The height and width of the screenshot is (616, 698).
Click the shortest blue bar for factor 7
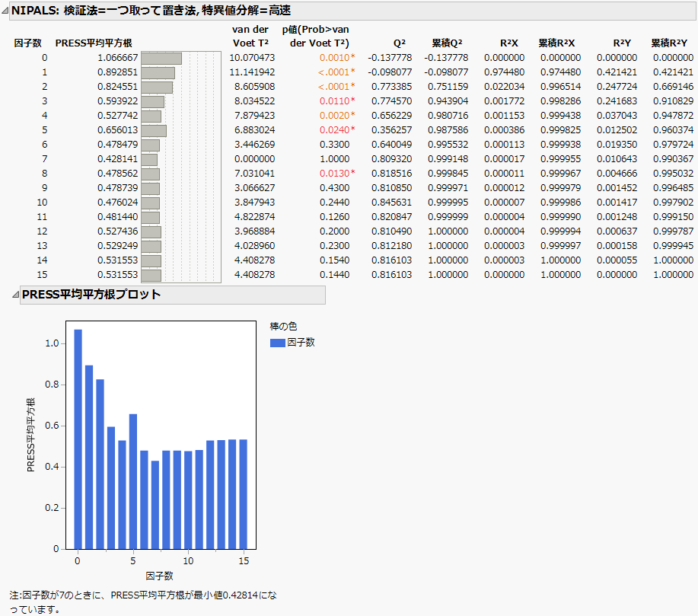pos(155,505)
